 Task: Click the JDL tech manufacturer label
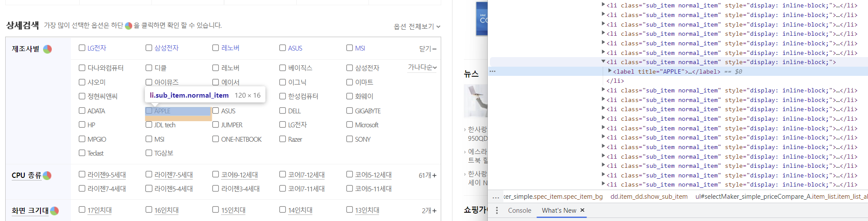coord(165,125)
